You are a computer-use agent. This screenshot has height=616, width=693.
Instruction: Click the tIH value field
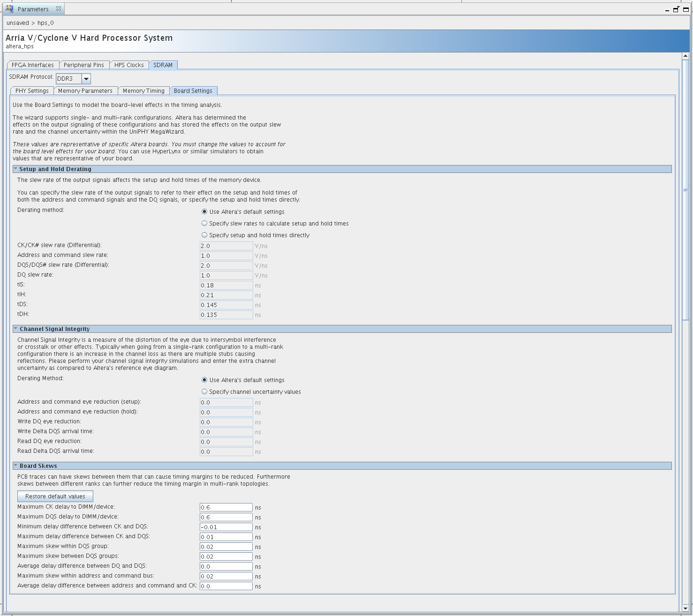tap(226, 295)
